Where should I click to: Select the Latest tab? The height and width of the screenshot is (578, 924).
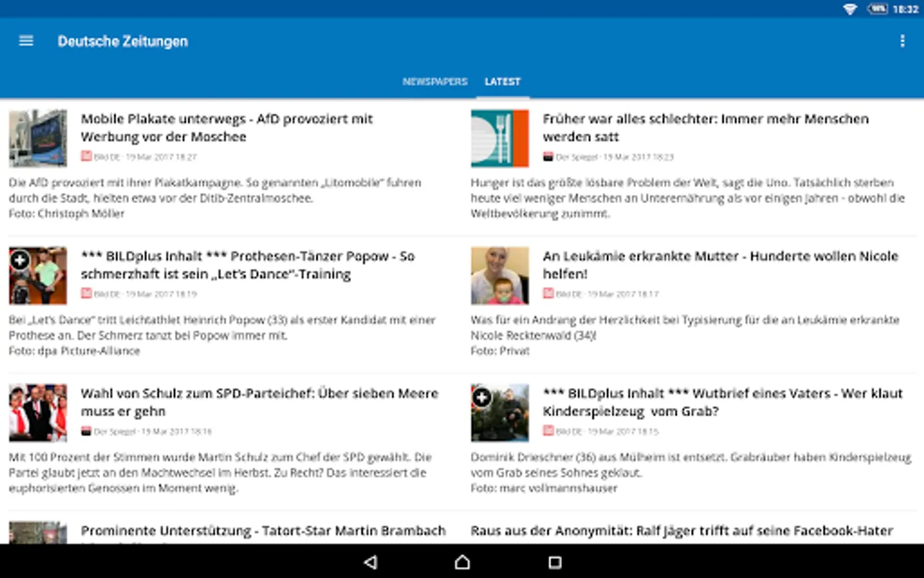point(502,82)
